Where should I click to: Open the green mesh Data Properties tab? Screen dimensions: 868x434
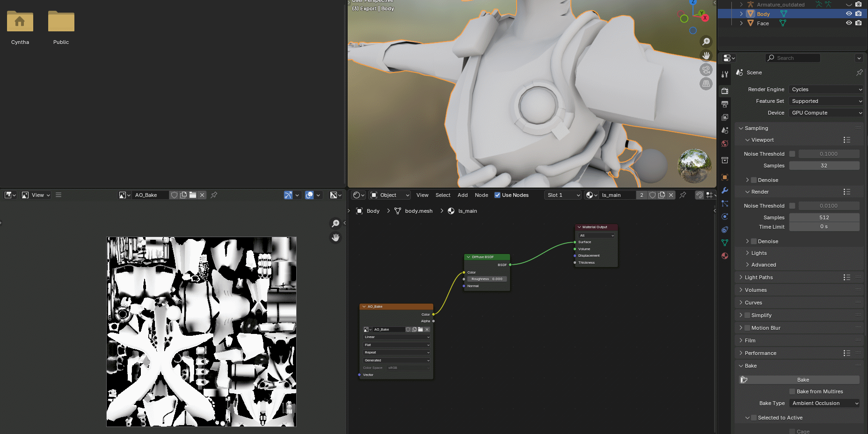click(x=725, y=242)
